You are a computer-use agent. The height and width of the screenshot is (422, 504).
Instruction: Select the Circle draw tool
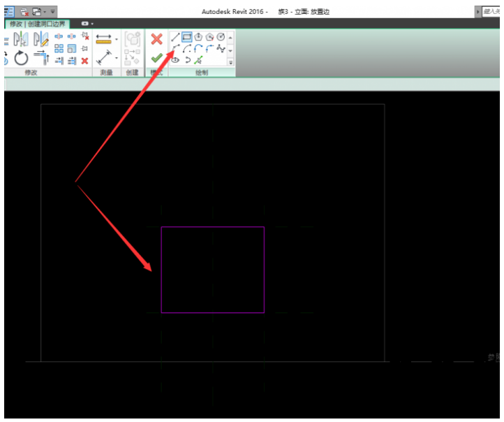221,37
